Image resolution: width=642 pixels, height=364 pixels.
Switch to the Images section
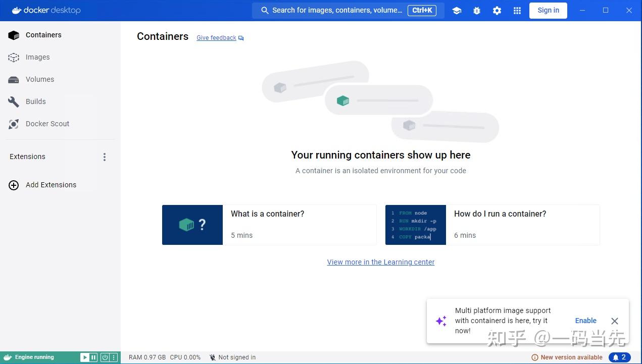point(37,57)
